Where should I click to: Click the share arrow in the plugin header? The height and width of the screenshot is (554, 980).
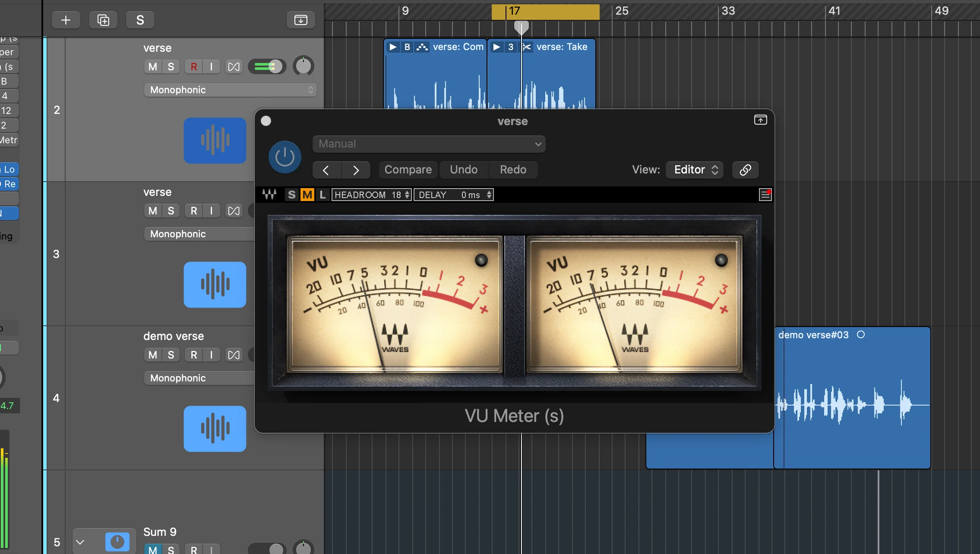[760, 120]
